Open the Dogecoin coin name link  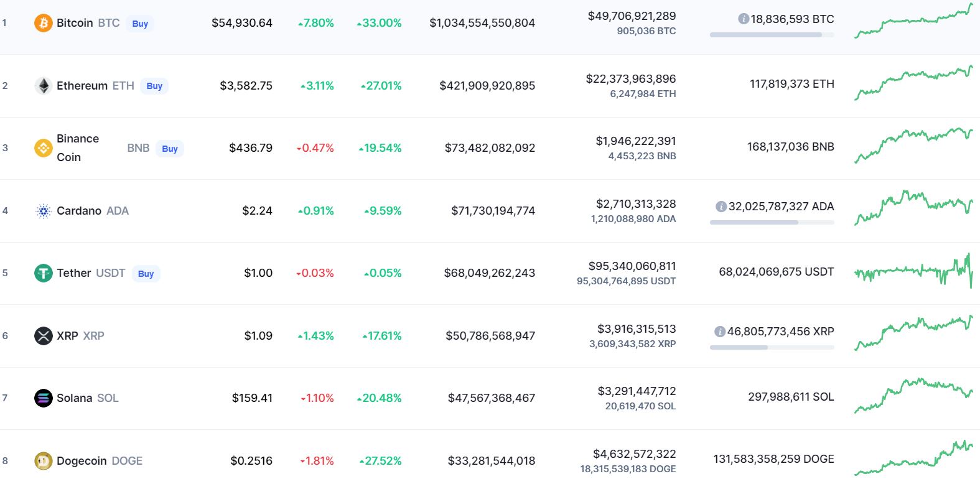82,461
